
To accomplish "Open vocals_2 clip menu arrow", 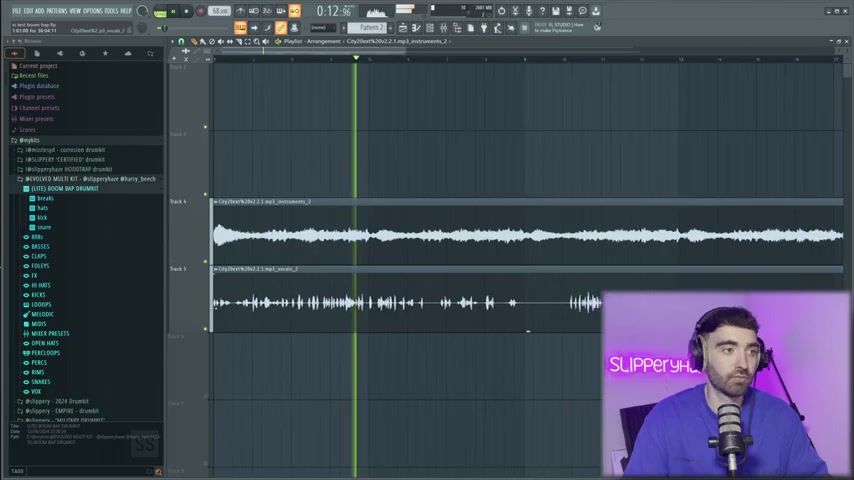I will 216,269.
